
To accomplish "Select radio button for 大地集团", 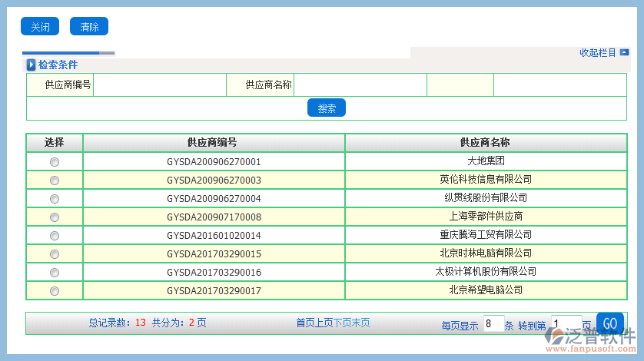I will point(55,162).
